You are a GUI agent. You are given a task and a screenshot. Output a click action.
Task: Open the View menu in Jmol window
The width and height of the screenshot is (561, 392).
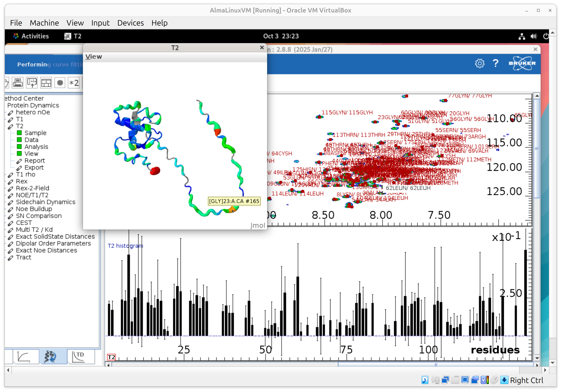pyautogui.click(x=94, y=57)
